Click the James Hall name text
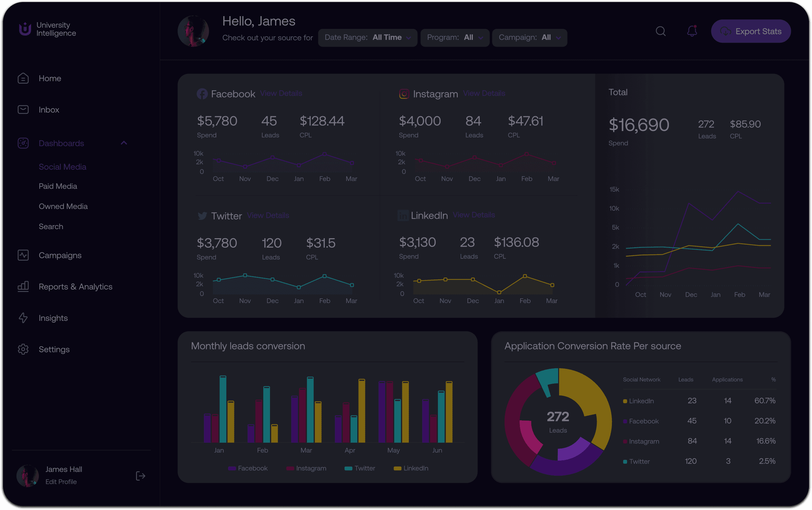 click(64, 470)
